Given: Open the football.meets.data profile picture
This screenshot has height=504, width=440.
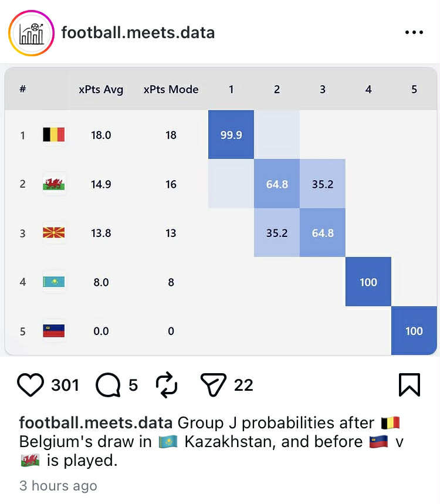Looking at the screenshot, I should tap(31, 32).
